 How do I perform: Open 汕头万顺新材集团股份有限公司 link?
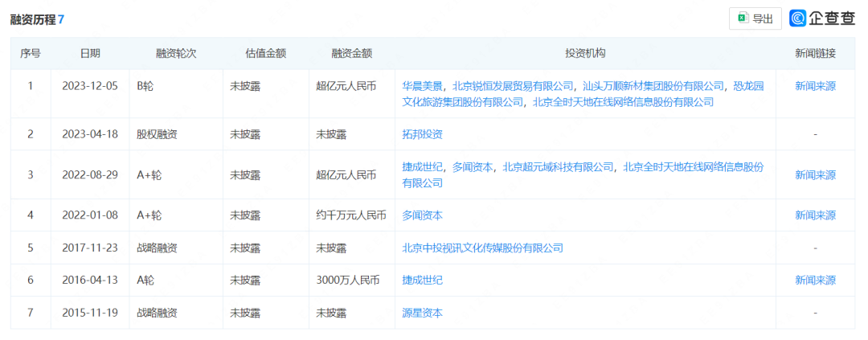[653, 86]
